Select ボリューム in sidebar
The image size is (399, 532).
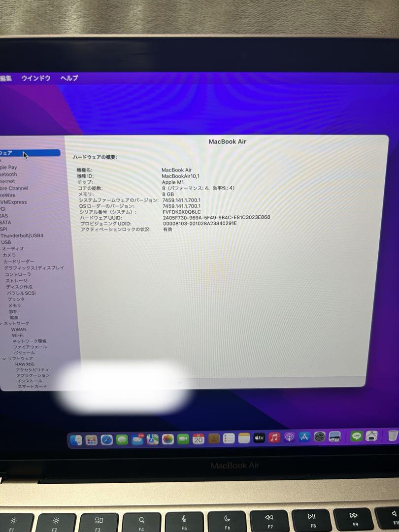pyautogui.click(x=24, y=353)
